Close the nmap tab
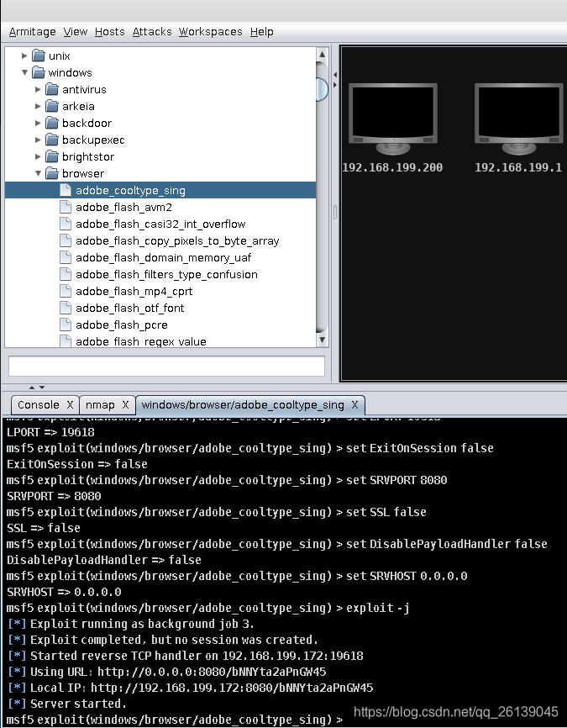 click(125, 405)
